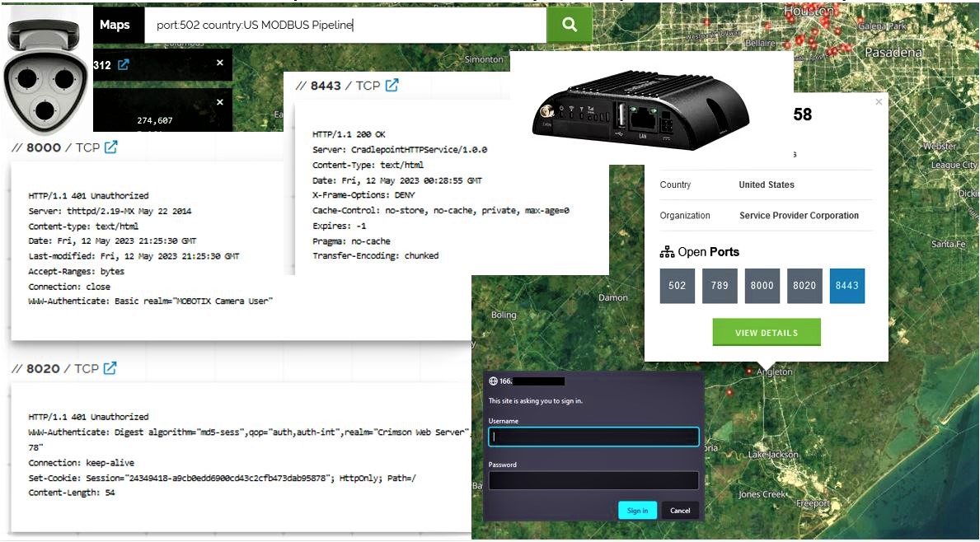980x542 pixels.
Task: Click 'Lake Jackson' map label
Action: [x=773, y=455]
